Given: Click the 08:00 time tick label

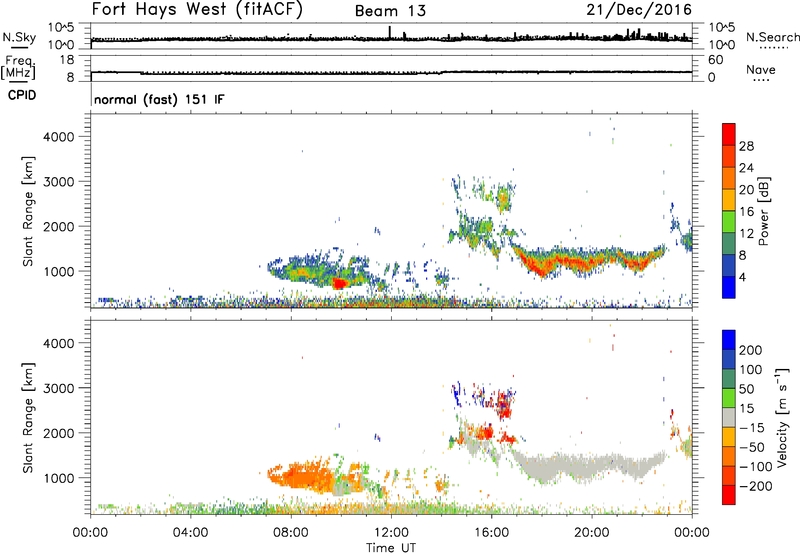Looking at the screenshot, I should [x=291, y=533].
